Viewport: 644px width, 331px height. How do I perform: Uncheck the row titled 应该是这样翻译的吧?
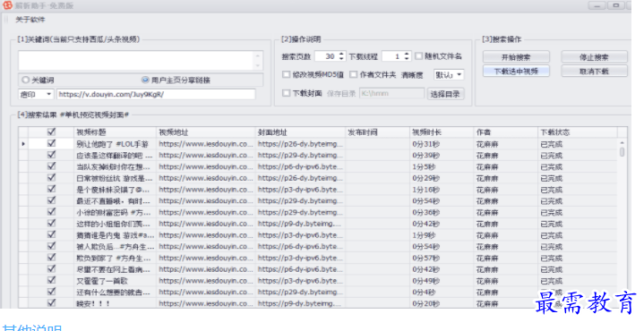click(51, 155)
